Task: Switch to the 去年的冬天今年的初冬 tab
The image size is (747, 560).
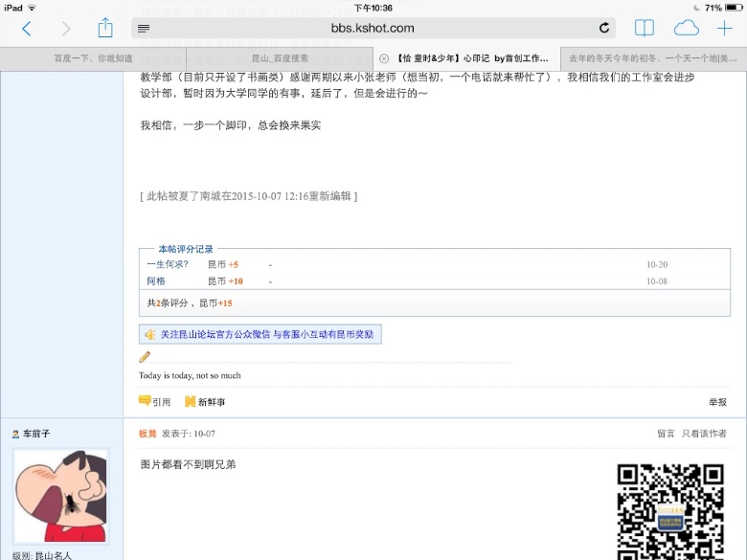Action: click(653, 58)
